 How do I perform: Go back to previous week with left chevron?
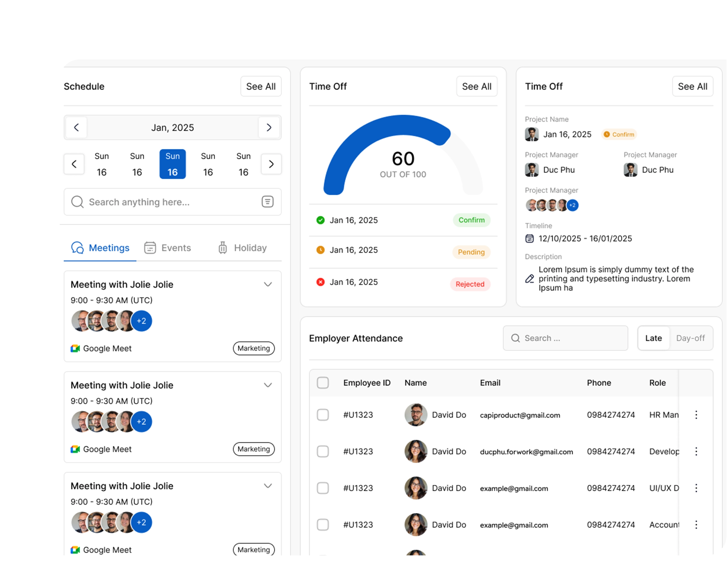[74, 164]
